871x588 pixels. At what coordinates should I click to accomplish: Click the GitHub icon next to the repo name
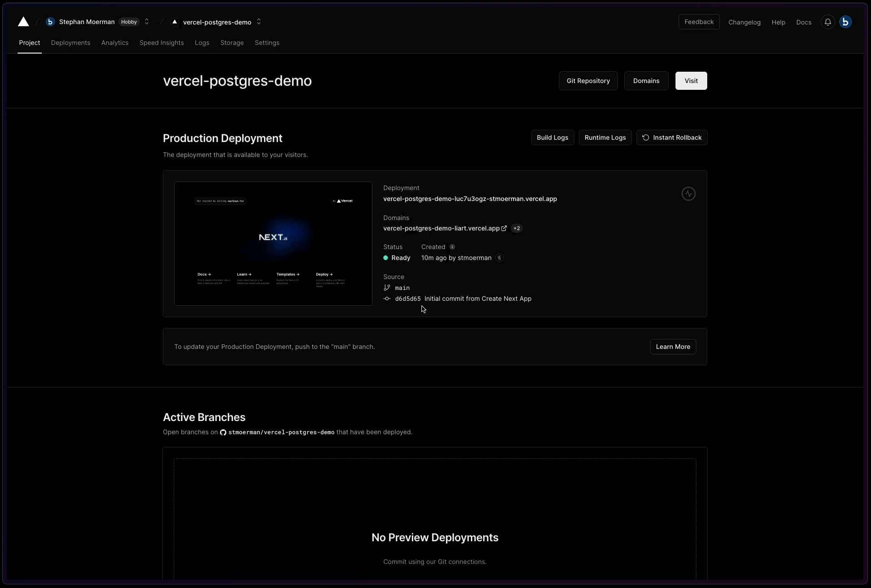[223, 432]
